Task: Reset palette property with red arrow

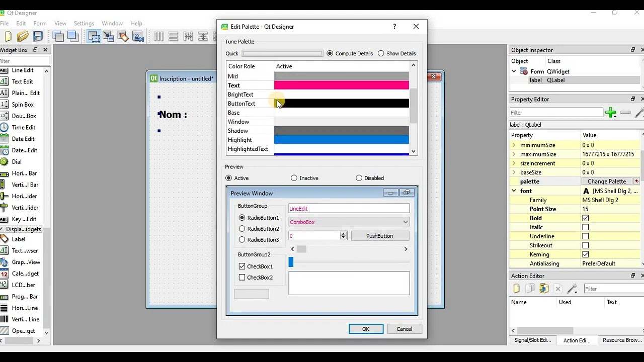Action: 636,182
